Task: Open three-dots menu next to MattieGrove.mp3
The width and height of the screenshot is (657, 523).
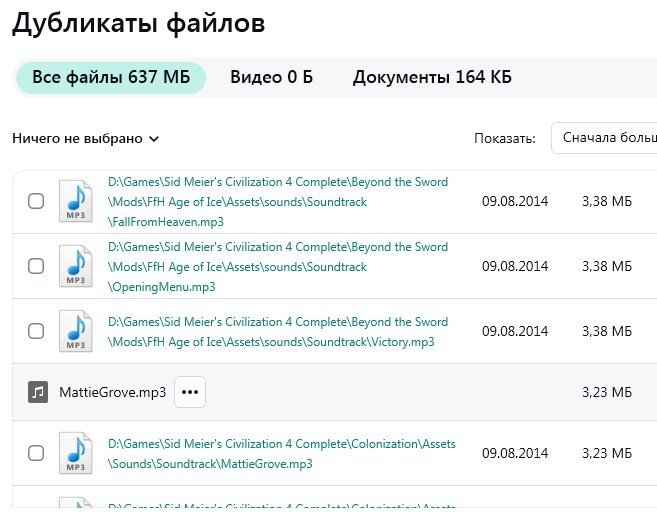Action: [190, 392]
